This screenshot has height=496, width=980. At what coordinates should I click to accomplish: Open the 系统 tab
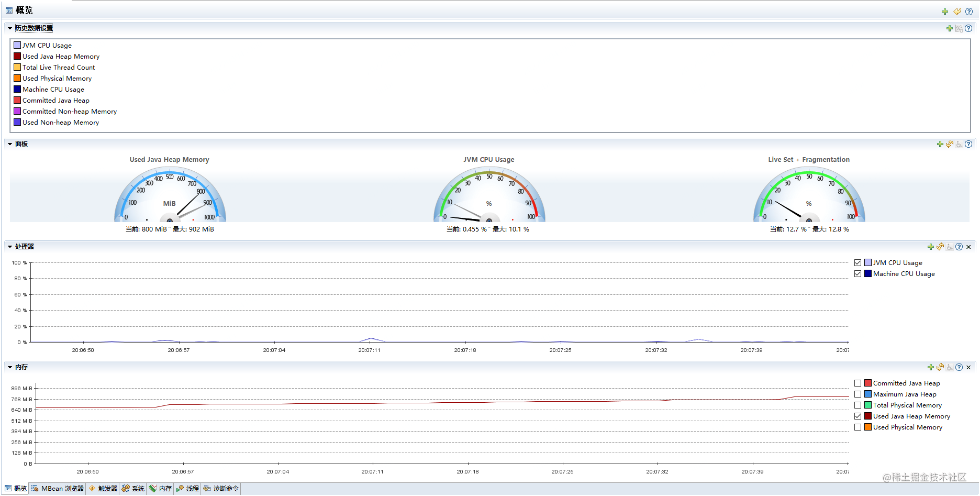(133, 489)
